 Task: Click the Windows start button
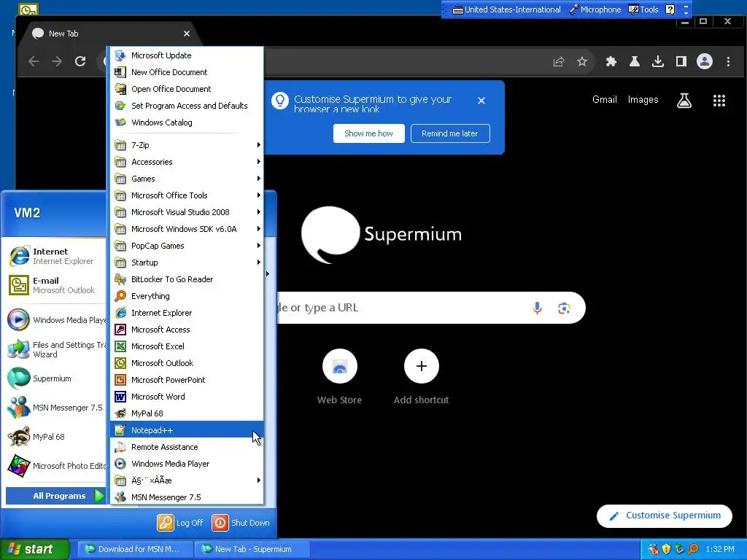tap(35, 549)
